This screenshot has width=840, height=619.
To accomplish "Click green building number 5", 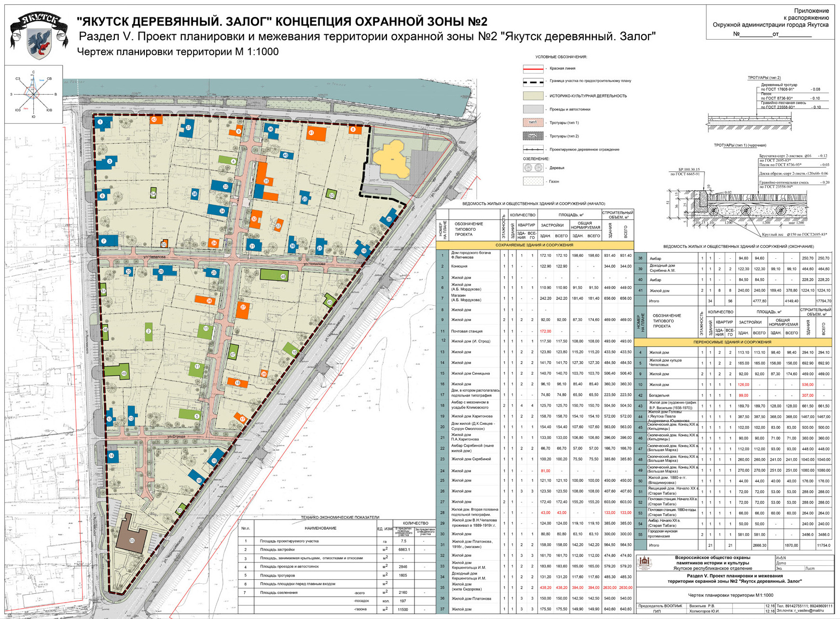I will click(x=191, y=414).
